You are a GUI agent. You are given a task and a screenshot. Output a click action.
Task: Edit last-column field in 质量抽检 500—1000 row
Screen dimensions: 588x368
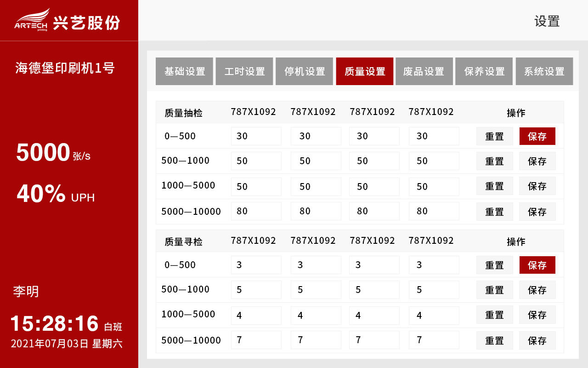tap(434, 161)
